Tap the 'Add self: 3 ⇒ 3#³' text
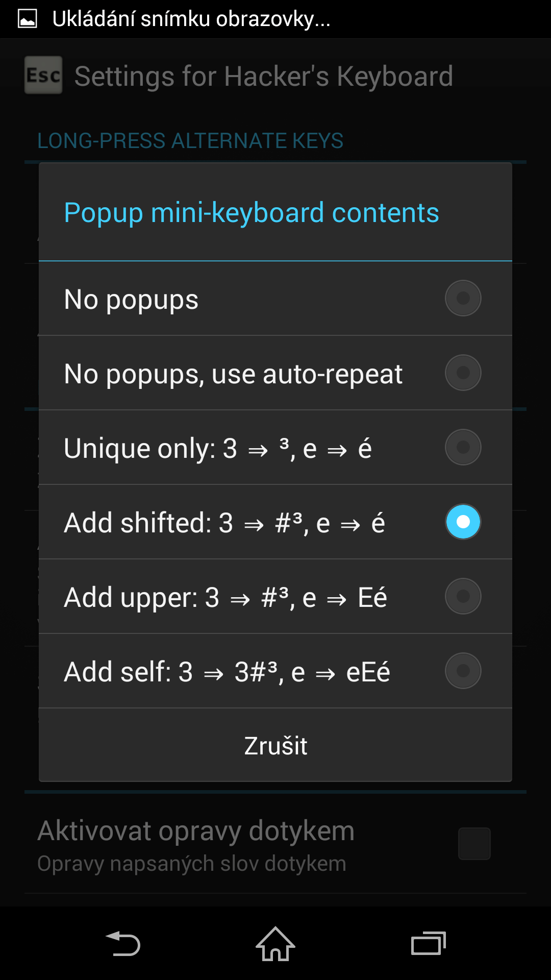 pyautogui.click(x=171, y=672)
